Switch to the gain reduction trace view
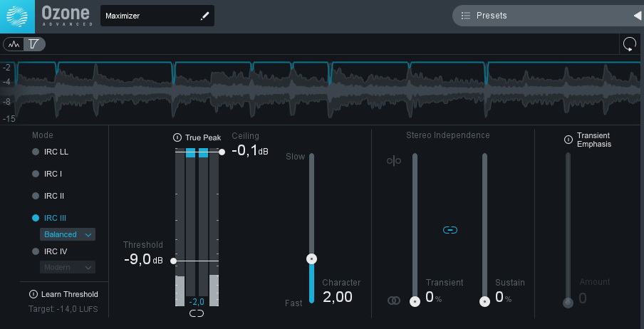644x329 pixels. 34,44
